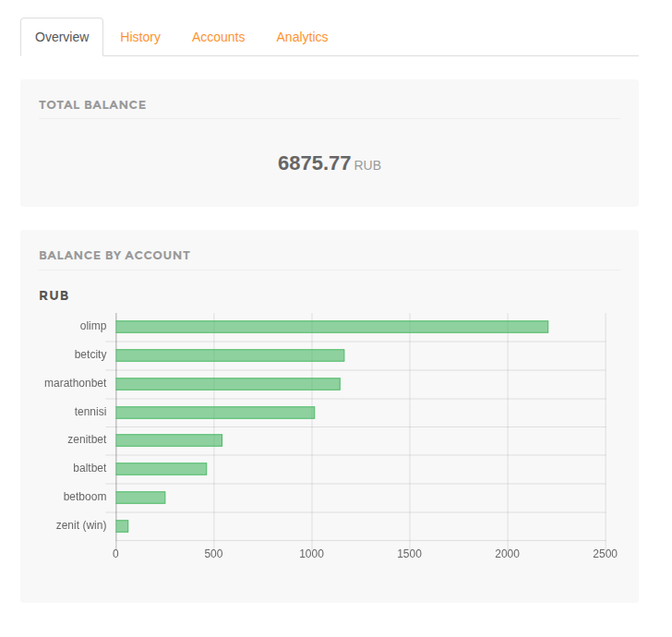Screen dimensions: 672x637
Task: Click the zenit (win) axis label
Action: point(81,525)
